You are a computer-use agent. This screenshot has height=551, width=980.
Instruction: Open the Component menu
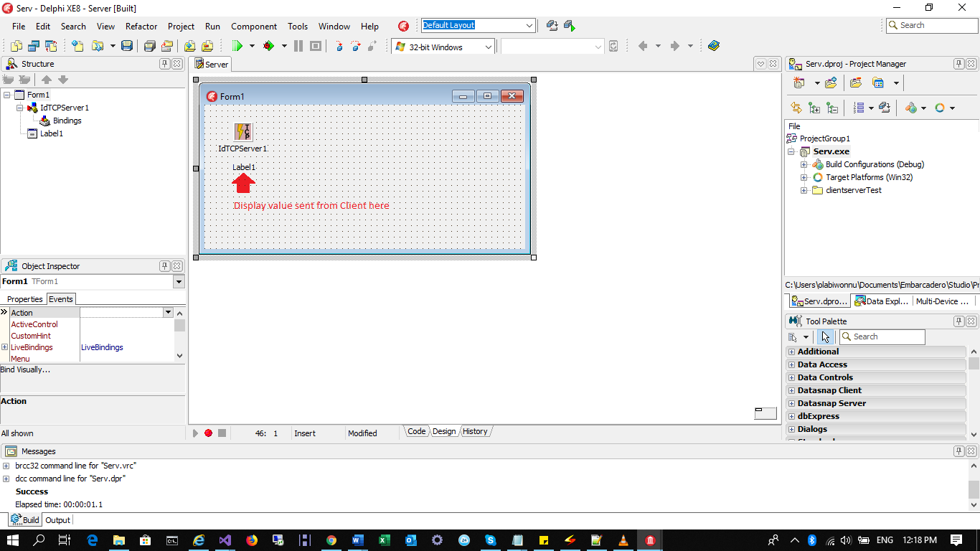tap(254, 26)
